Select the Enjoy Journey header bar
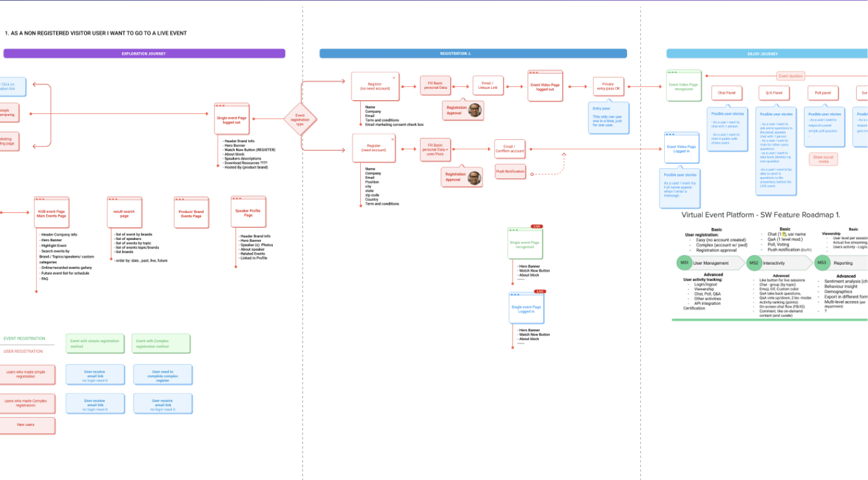The width and height of the screenshot is (868, 480). (x=767, y=53)
